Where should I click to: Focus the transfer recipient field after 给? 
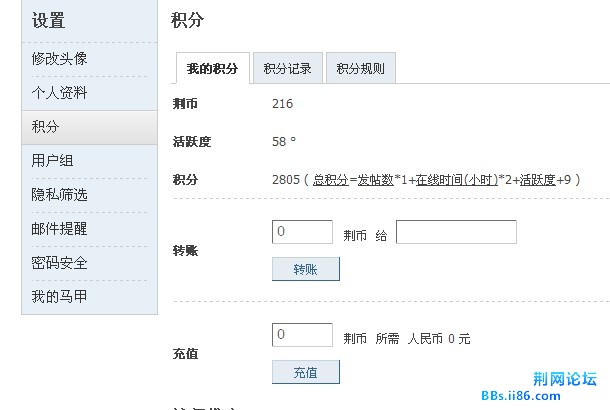pos(456,232)
